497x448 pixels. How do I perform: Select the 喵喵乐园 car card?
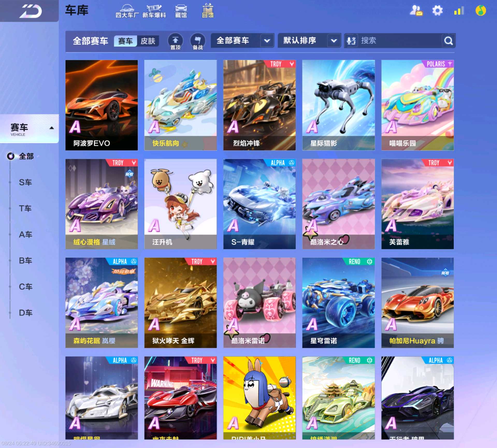pos(417,105)
